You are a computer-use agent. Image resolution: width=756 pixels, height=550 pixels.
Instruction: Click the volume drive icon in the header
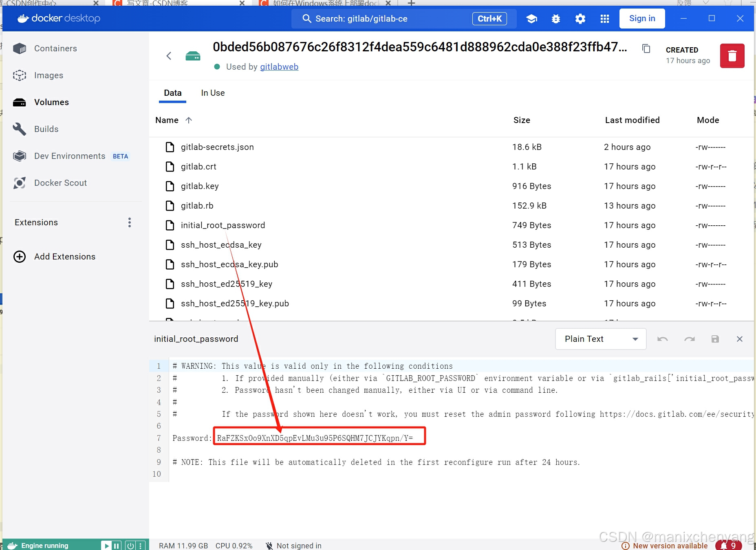tap(193, 56)
